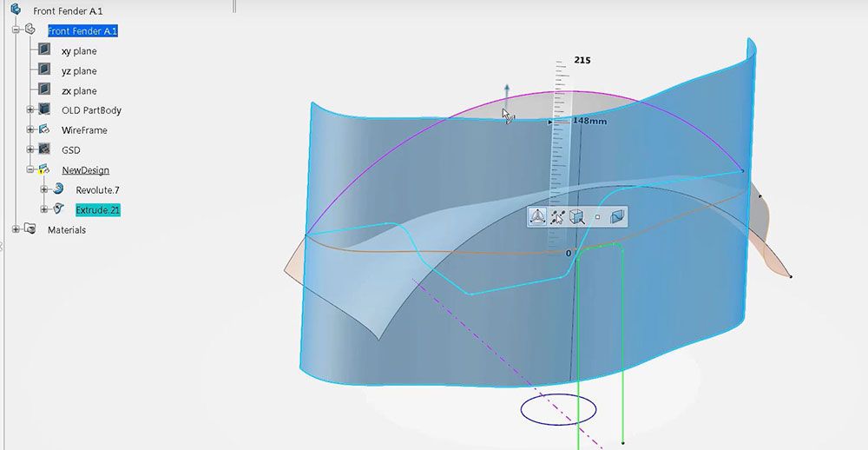868x450 pixels.
Task: Select the WireFrame label
Action: 84,130
